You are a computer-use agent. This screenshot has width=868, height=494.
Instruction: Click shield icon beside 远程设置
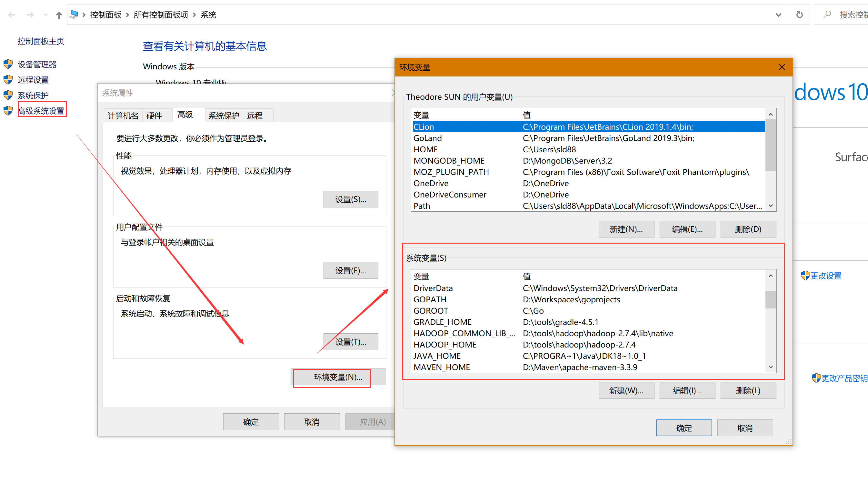(x=8, y=79)
